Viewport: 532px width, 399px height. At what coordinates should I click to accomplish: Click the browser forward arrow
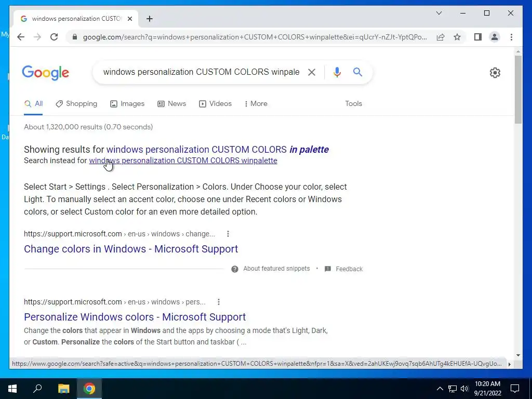click(37, 37)
